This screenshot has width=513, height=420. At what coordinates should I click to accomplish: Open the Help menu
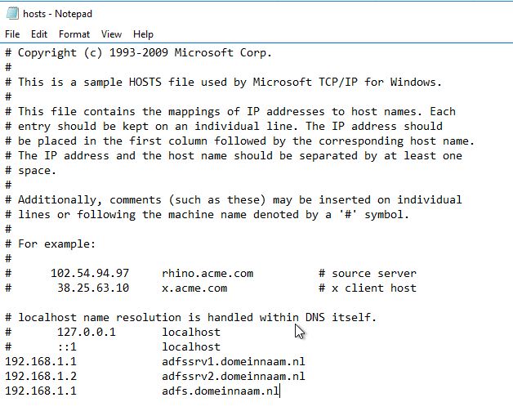(143, 34)
